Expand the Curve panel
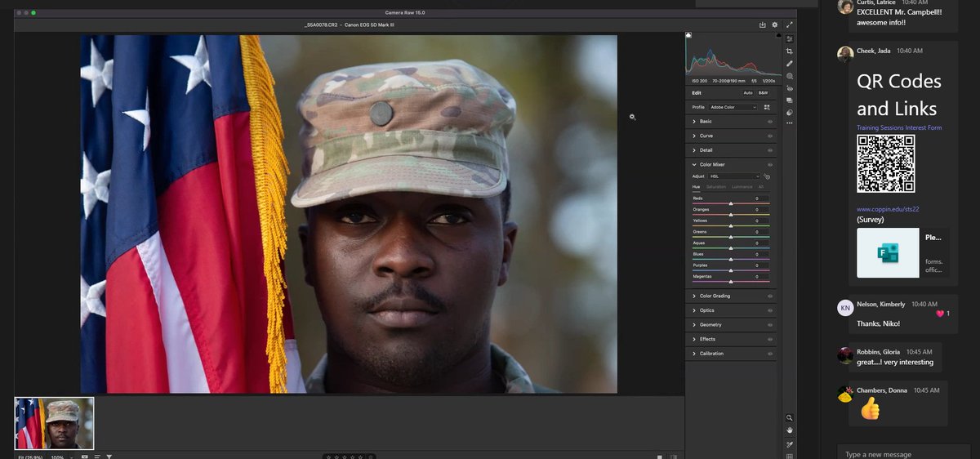This screenshot has width=980, height=459. [694, 136]
